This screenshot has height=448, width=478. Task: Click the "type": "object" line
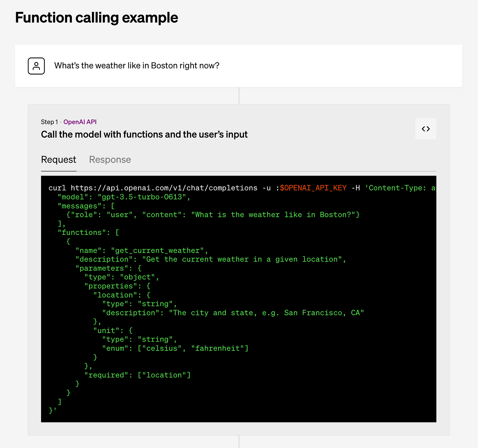tap(122, 277)
